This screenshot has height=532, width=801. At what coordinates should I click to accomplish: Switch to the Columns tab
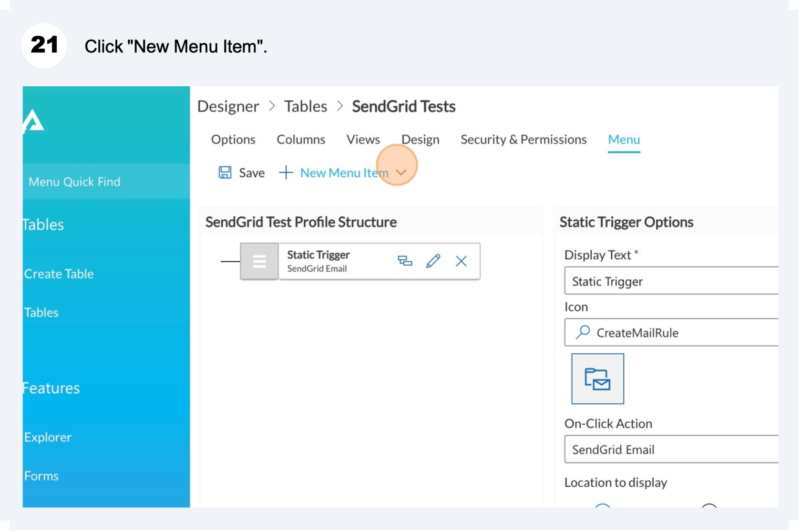point(301,140)
